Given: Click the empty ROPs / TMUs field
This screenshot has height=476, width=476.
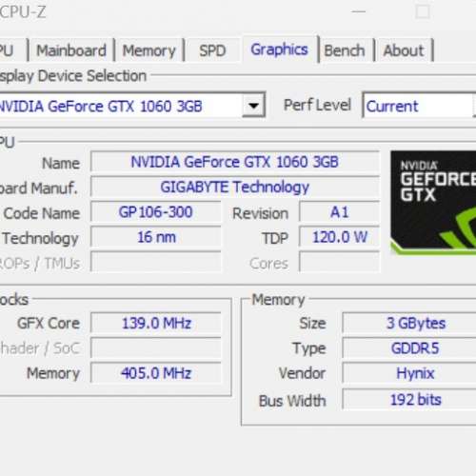Looking at the screenshot, I should (x=156, y=262).
